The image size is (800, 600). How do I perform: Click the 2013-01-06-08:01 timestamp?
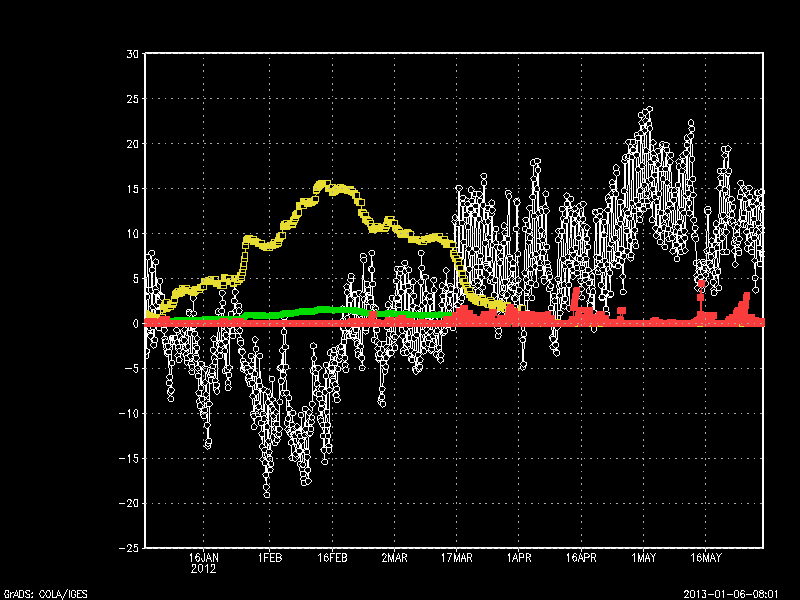pyautogui.click(x=731, y=594)
